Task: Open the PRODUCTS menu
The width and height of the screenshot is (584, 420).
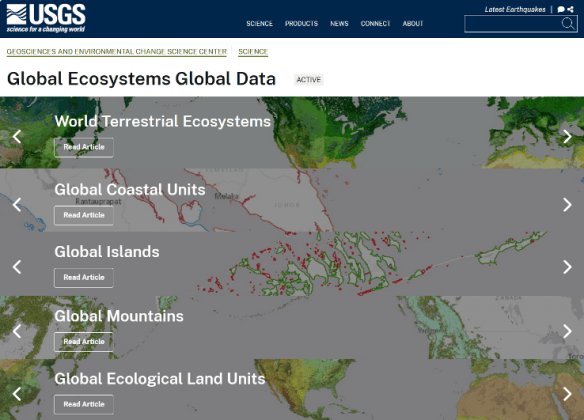Action: (x=301, y=23)
